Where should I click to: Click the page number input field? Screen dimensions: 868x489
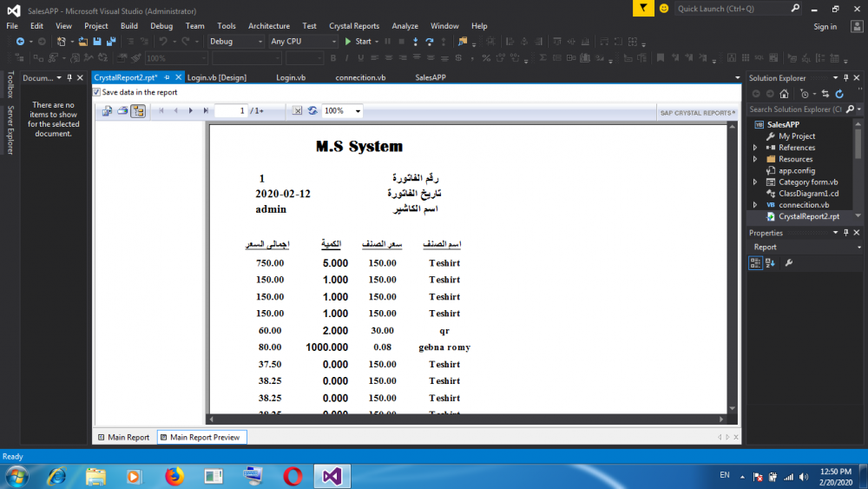pos(231,111)
